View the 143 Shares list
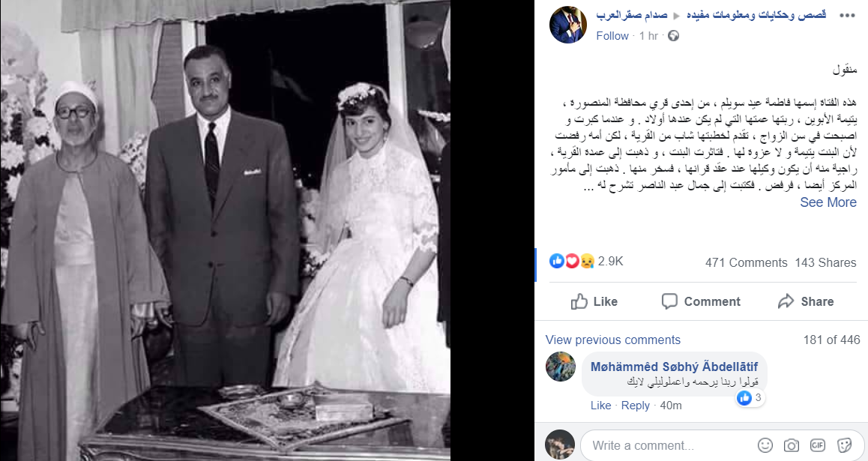The image size is (868, 461). click(825, 263)
